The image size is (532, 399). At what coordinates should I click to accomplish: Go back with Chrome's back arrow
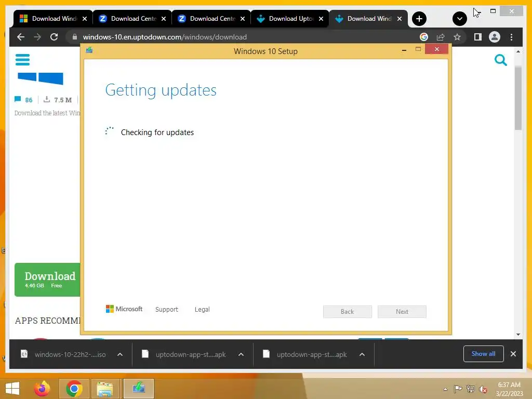coord(21,37)
